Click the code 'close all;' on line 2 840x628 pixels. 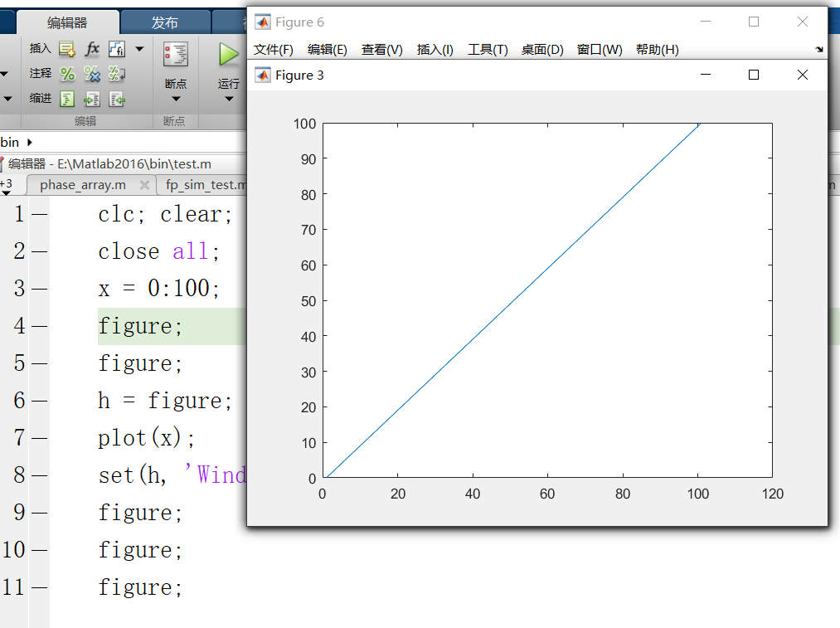158,251
